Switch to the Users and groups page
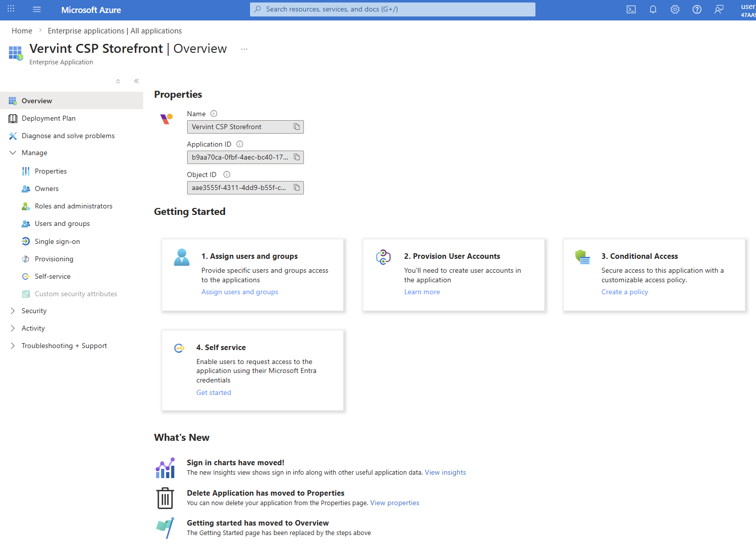 pyautogui.click(x=62, y=223)
